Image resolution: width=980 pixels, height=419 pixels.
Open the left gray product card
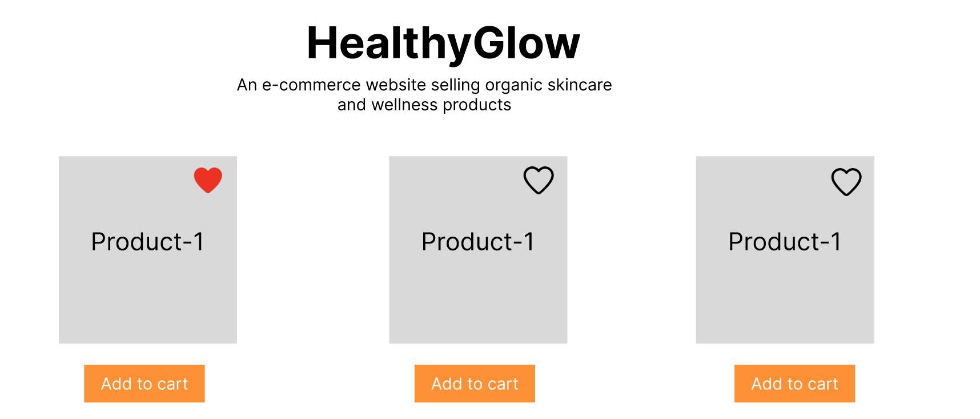tap(147, 286)
